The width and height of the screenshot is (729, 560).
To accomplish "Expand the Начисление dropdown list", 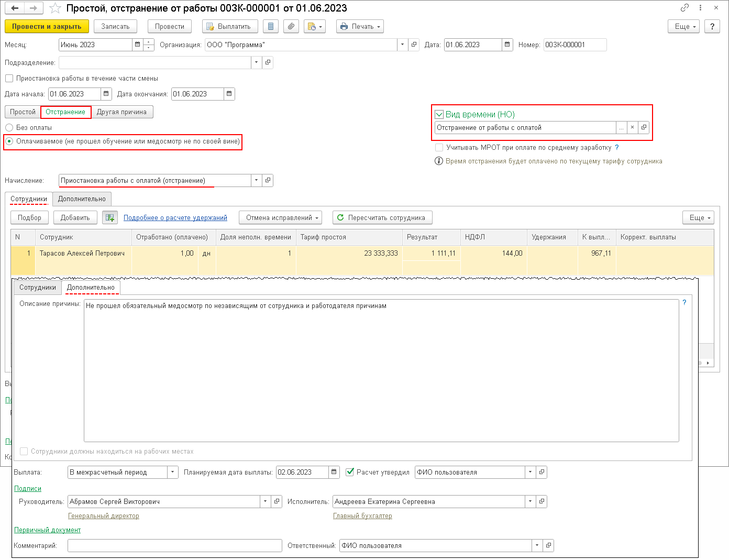I will click(256, 180).
